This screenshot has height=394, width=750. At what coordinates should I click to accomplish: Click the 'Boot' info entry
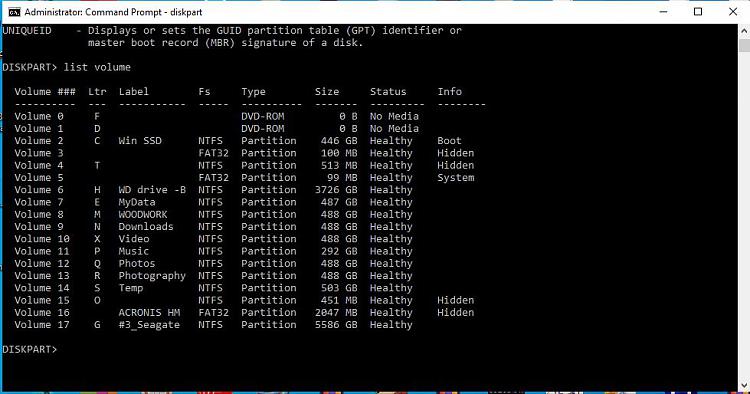pos(450,141)
